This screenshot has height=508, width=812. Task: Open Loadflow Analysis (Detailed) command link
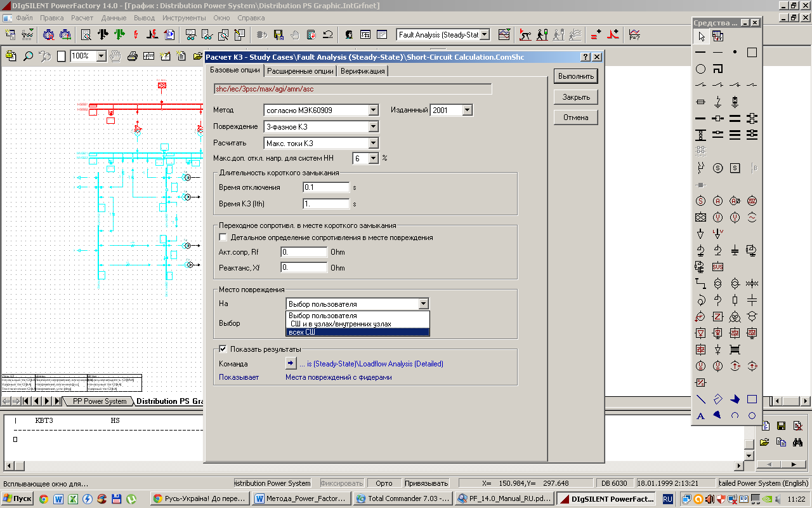pos(371,364)
